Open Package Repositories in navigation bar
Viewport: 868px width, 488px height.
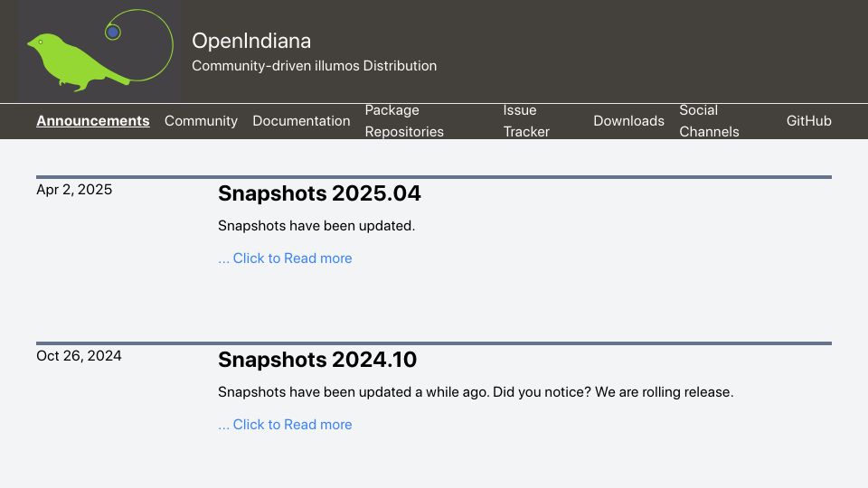(404, 120)
